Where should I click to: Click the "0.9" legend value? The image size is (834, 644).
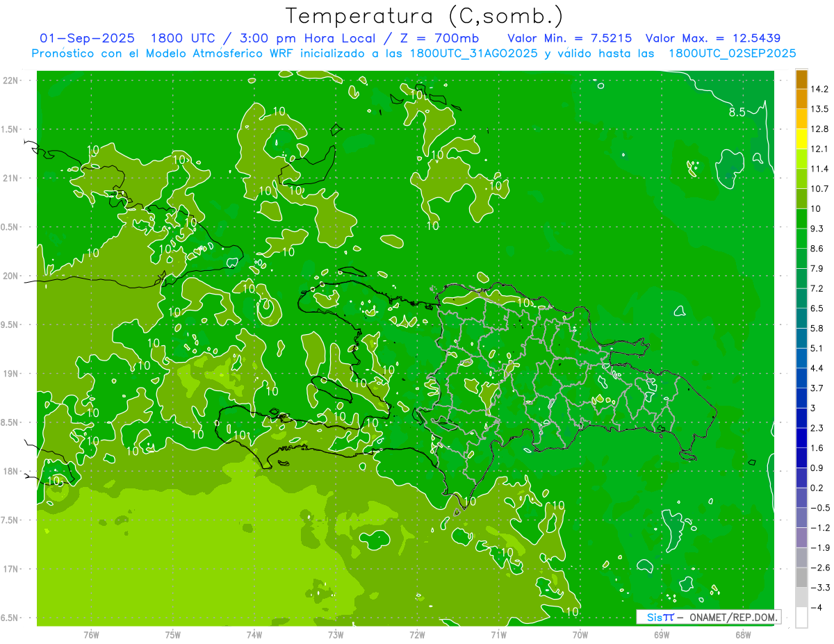coord(817,468)
